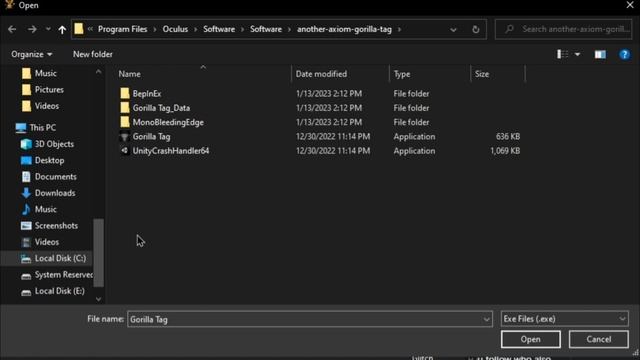
Task: Select the BepInEx folder
Action: pyautogui.click(x=147, y=93)
